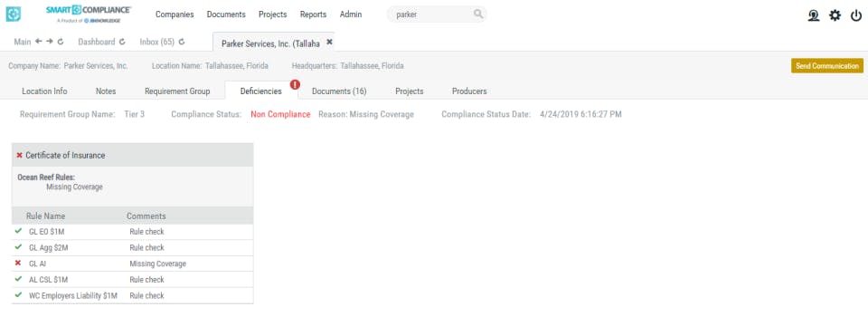Viewport: 868px width, 326px height.
Task: Click the GL Agg $2M rule name
Action: (x=49, y=248)
